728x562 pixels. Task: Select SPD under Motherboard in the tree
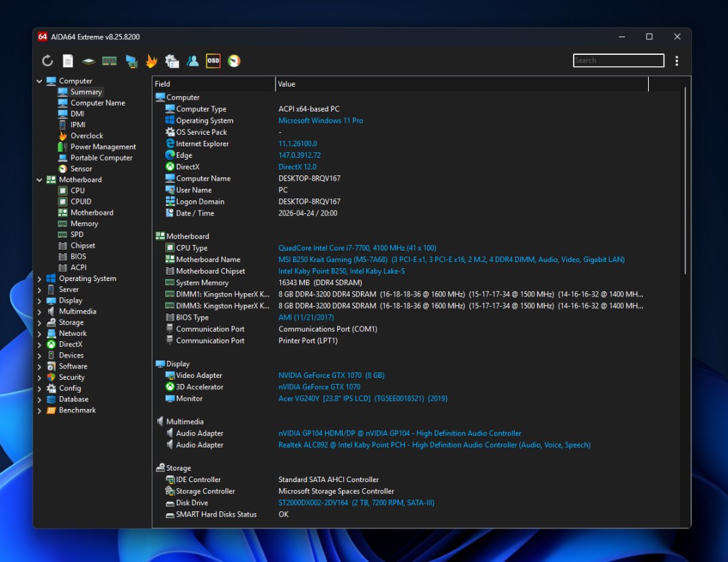77,234
